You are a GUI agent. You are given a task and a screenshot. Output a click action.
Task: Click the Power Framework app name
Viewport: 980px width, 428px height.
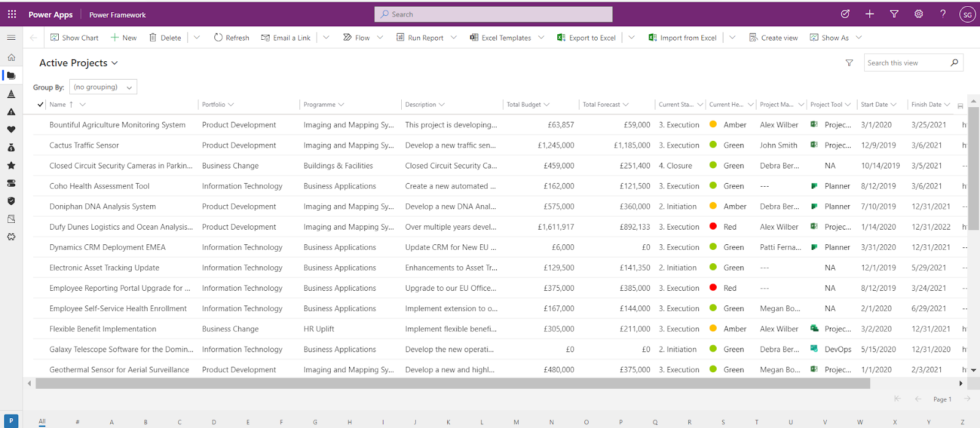coord(118,15)
